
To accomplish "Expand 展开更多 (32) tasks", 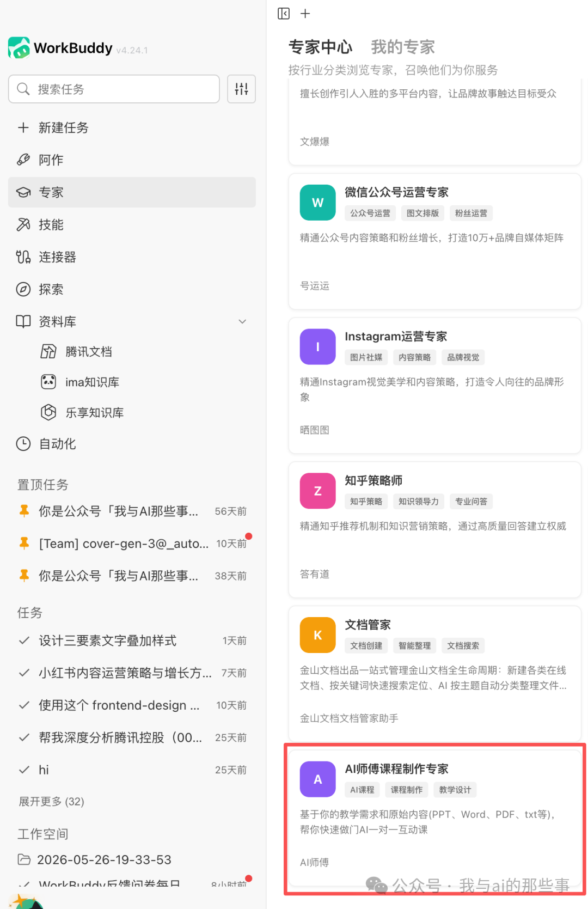I will tap(52, 802).
